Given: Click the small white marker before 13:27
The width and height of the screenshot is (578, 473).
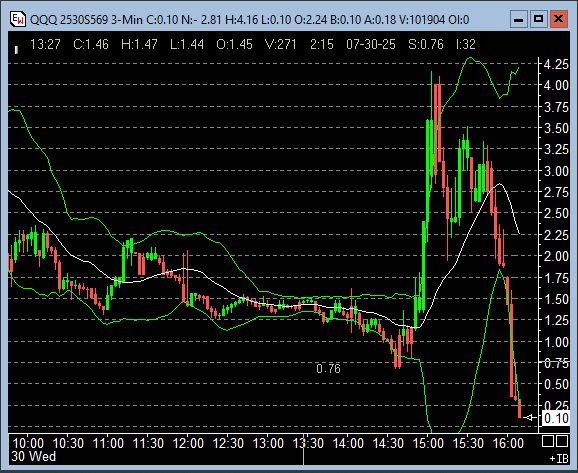Looking at the screenshot, I should point(16,49).
